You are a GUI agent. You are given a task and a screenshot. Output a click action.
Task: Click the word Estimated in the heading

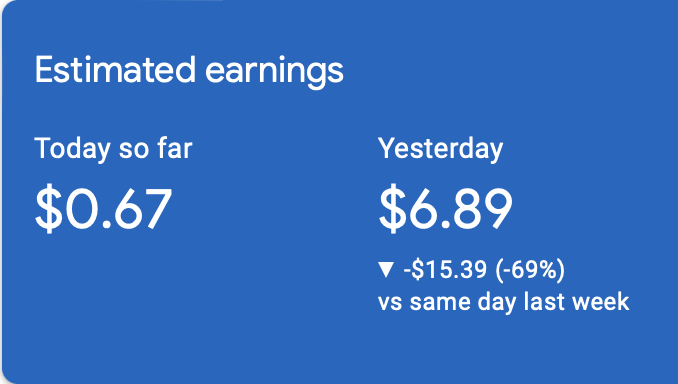[x=115, y=69]
